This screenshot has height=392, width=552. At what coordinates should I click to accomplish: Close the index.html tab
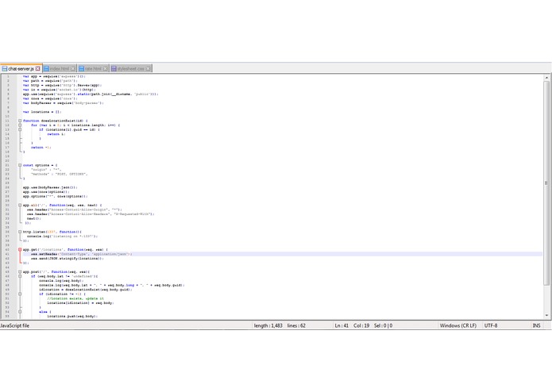tap(72, 68)
